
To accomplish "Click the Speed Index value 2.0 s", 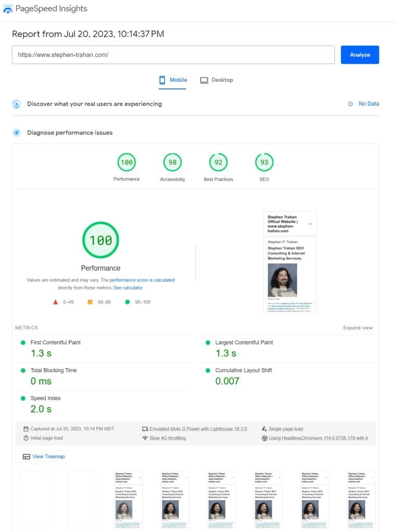I will [x=41, y=409].
